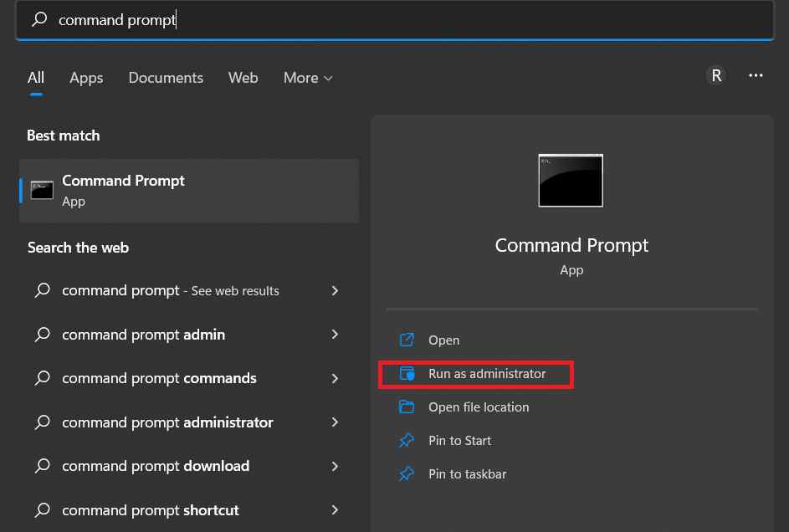Viewport: 789px width, 532px height.
Task: Expand 'command prompt download' chevron arrow
Action: (335, 466)
